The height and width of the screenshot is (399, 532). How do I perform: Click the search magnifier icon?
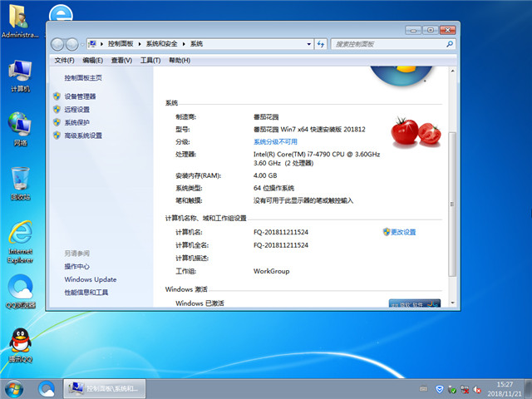pos(450,44)
